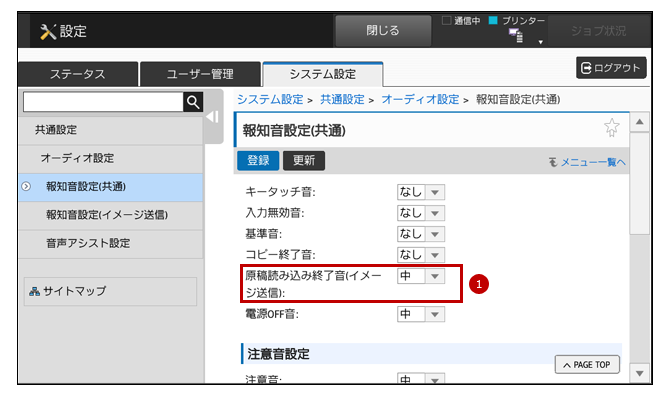Click the ログアウト button
670x396 pixels.
(611, 68)
